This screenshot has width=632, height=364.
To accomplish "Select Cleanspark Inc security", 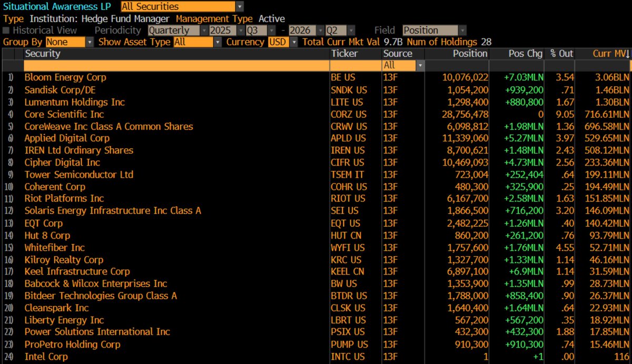I will coord(56,308).
